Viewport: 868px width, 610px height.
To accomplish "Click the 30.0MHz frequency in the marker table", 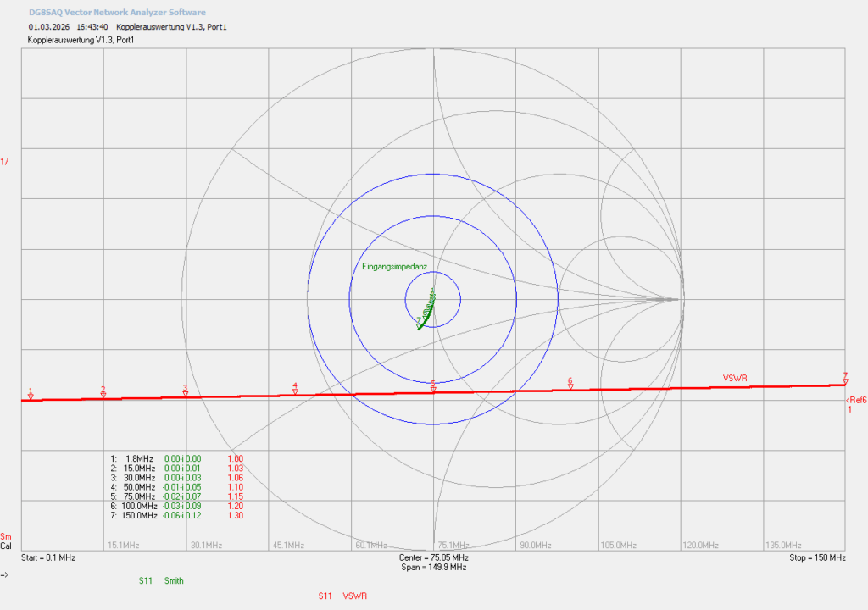I will 140,478.
